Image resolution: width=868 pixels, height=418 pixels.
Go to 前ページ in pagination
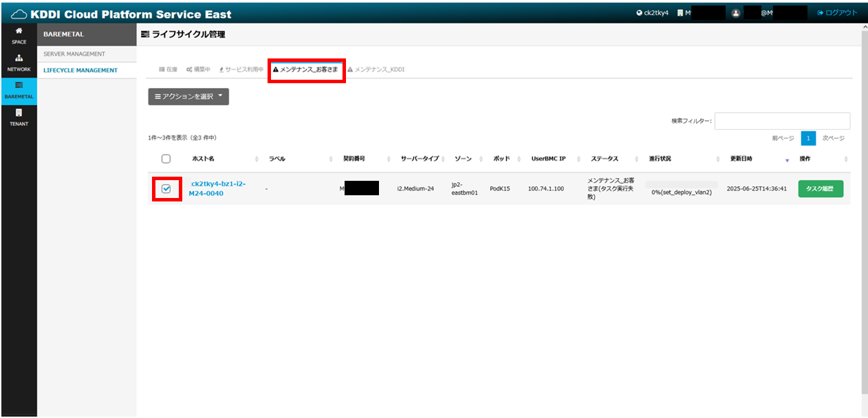pyautogui.click(x=784, y=138)
